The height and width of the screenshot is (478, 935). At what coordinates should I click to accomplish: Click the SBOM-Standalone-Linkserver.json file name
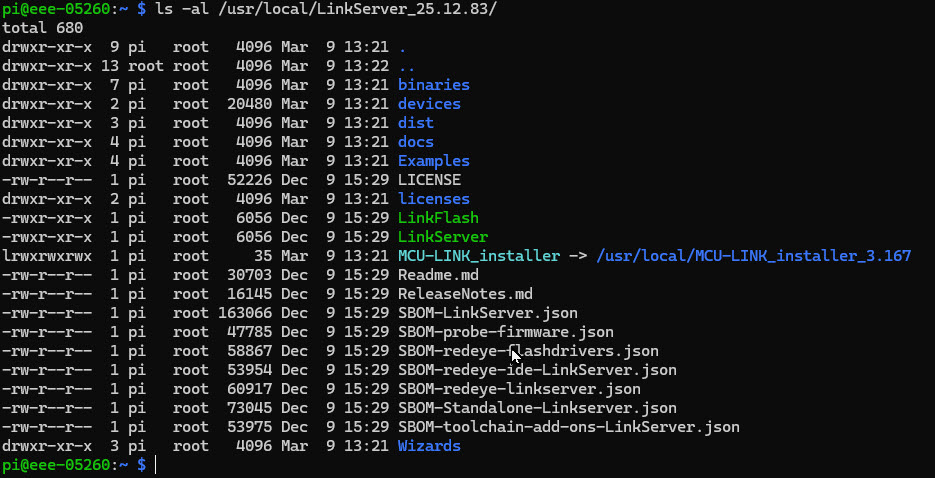point(537,408)
